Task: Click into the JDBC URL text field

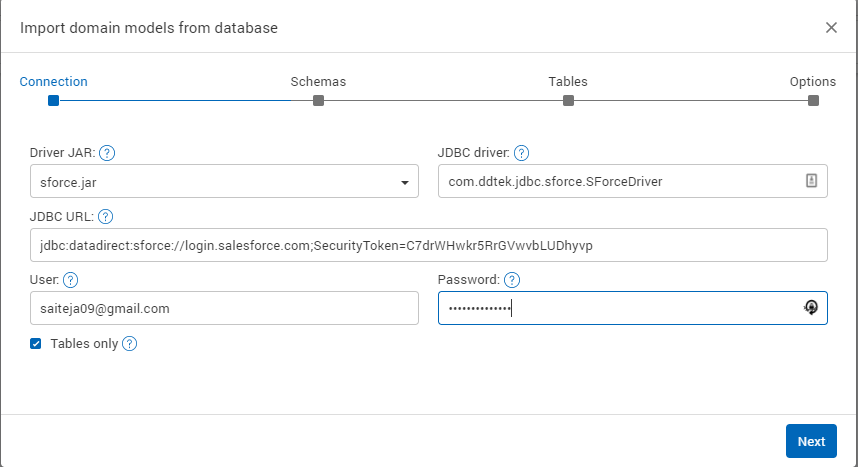Action: (428, 245)
